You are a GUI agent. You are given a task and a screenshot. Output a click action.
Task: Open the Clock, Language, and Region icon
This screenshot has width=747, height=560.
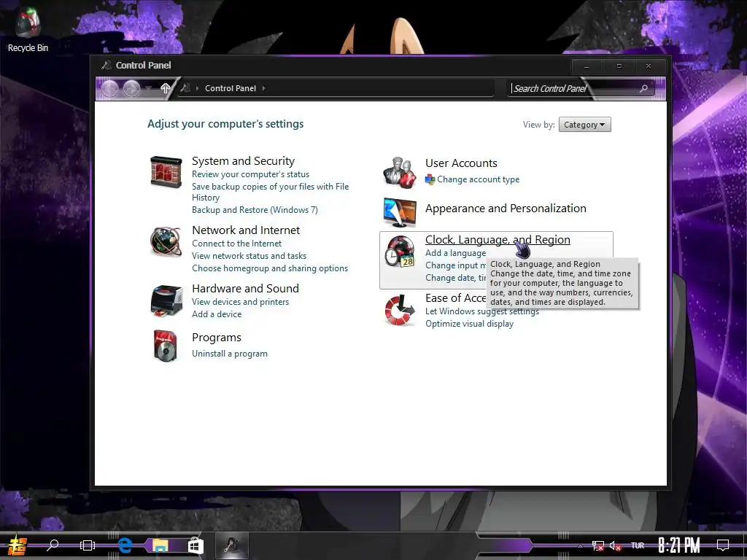pyautogui.click(x=400, y=252)
